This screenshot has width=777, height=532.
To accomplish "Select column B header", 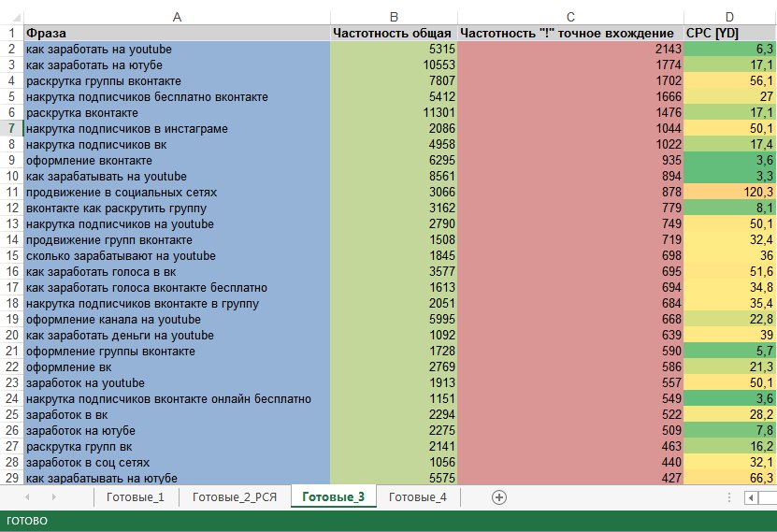I will tap(394, 16).
